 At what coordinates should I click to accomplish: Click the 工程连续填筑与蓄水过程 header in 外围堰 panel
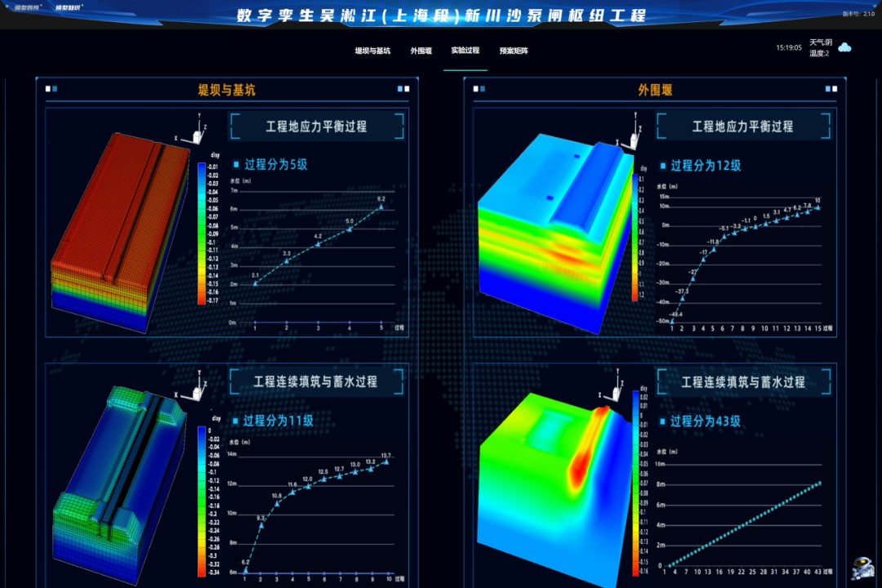pyautogui.click(x=742, y=381)
